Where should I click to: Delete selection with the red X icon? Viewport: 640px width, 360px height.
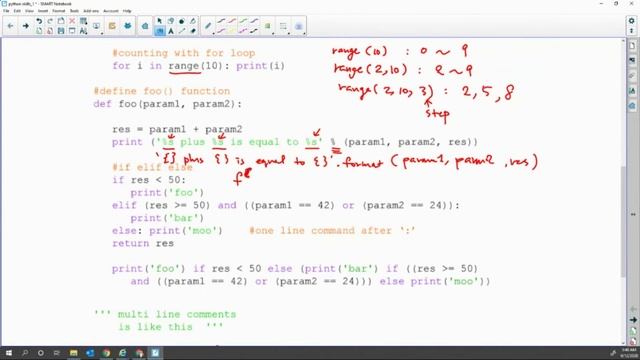pyautogui.click(x=72, y=21)
